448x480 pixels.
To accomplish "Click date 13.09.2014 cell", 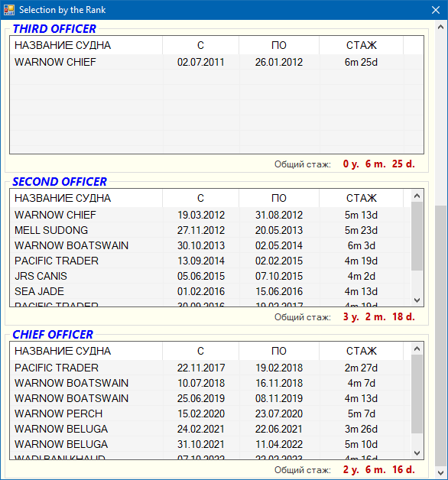I will point(201,261).
